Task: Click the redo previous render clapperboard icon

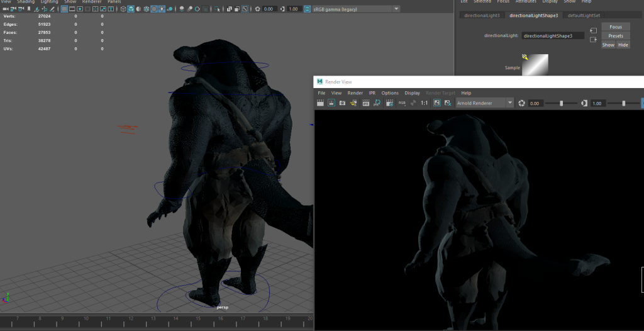Action: click(x=320, y=103)
